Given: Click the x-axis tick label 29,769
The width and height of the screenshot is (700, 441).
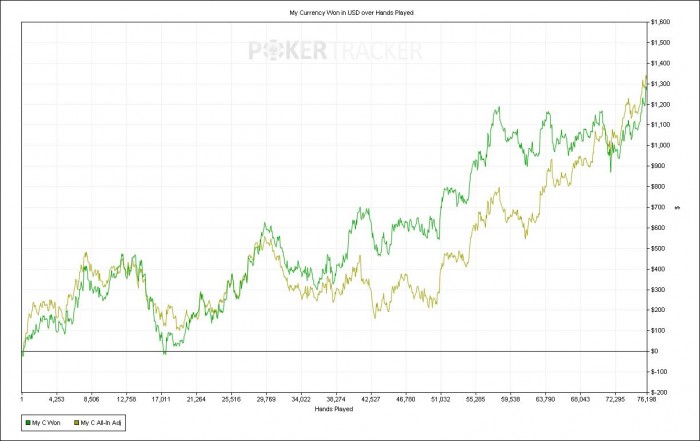Looking at the screenshot, I should click(266, 399).
